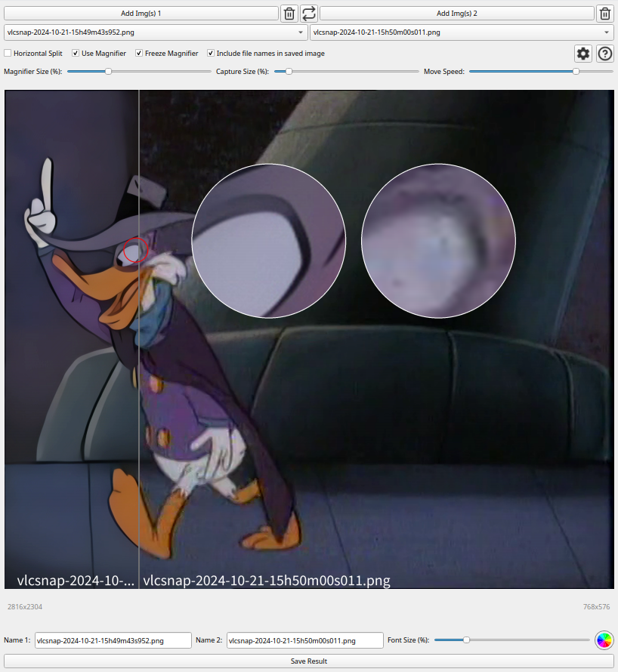Adjust the Magnifier Size slider handle
This screenshot has width=618, height=672.
click(109, 72)
